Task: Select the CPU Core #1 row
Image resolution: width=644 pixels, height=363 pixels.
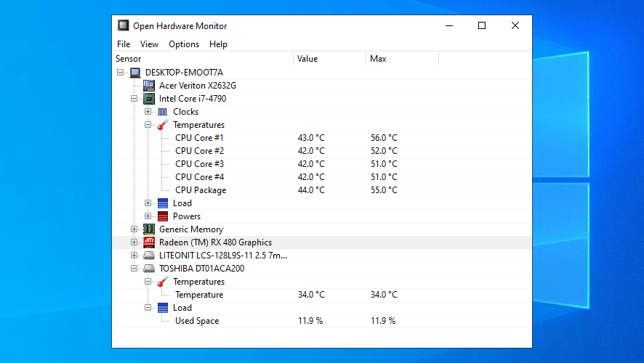Action: [322, 138]
